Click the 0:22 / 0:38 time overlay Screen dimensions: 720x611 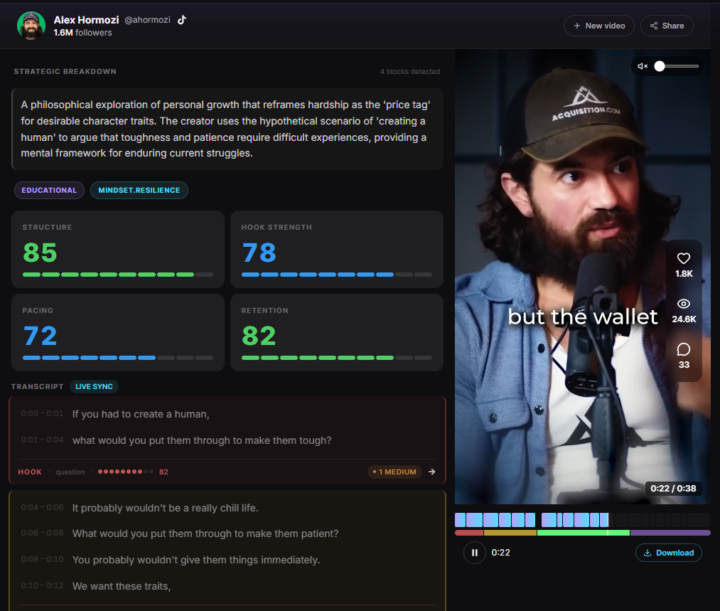(673, 488)
